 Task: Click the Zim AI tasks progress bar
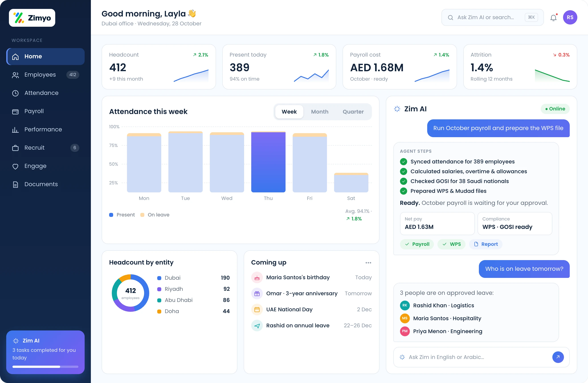[45, 367]
